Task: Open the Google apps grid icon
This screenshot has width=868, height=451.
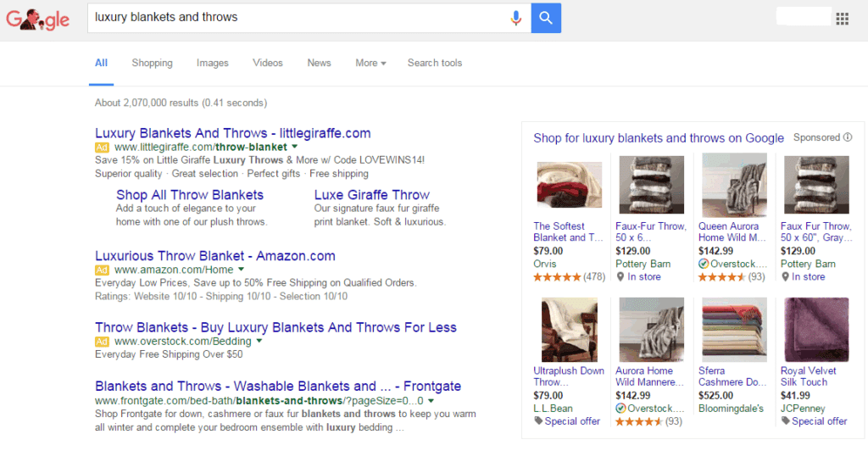Action: [842, 19]
